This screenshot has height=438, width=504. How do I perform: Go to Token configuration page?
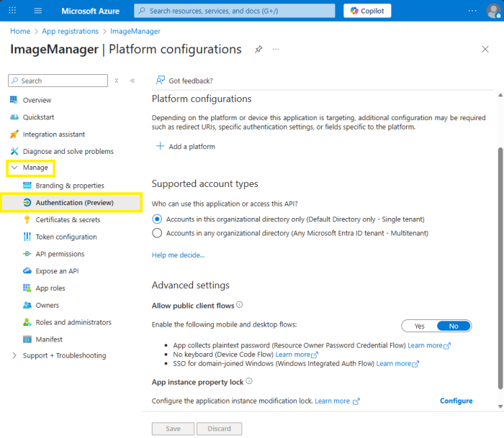tap(66, 237)
